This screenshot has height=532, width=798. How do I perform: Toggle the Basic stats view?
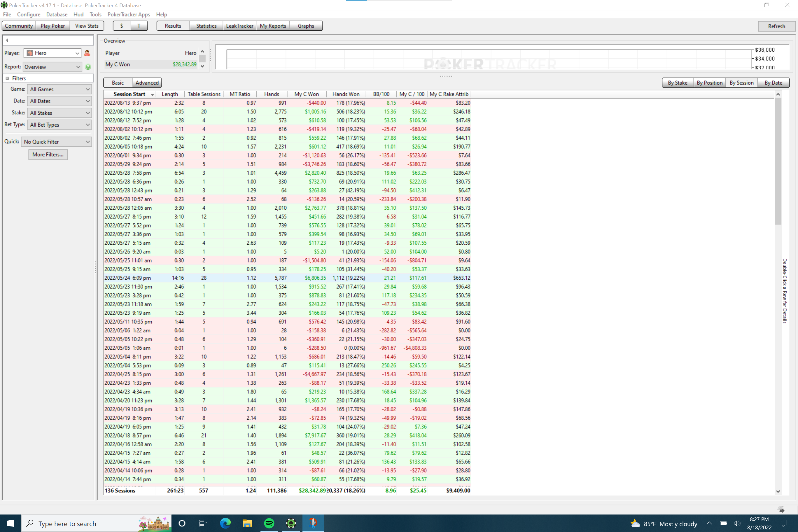pos(118,83)
